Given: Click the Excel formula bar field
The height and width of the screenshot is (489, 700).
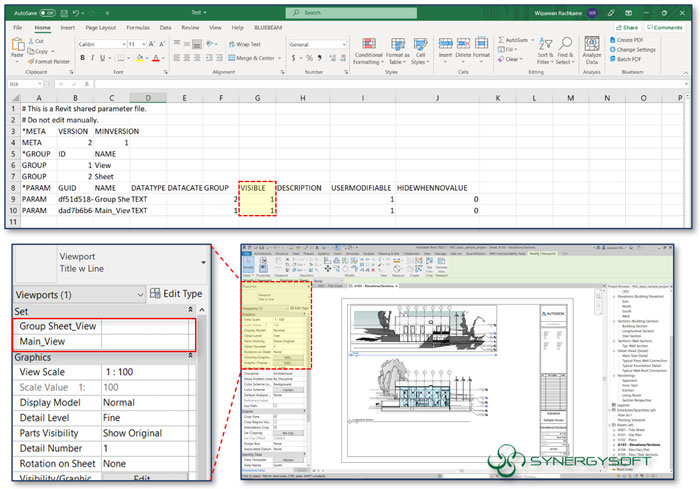Looking at the screenshot, I should tap(391, 84).
